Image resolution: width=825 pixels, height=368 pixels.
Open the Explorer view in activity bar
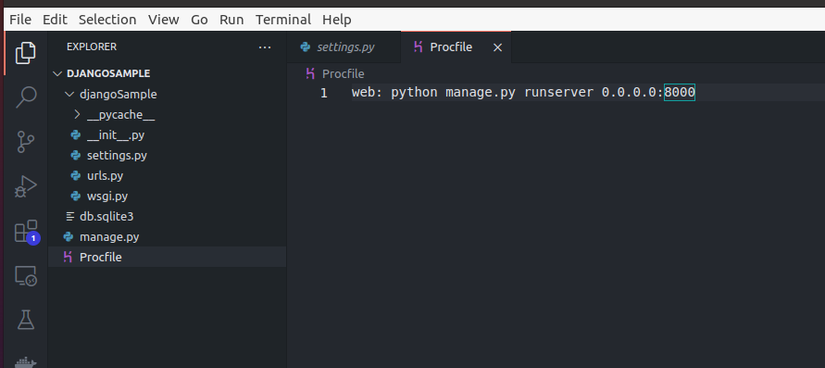coord(25,53)
